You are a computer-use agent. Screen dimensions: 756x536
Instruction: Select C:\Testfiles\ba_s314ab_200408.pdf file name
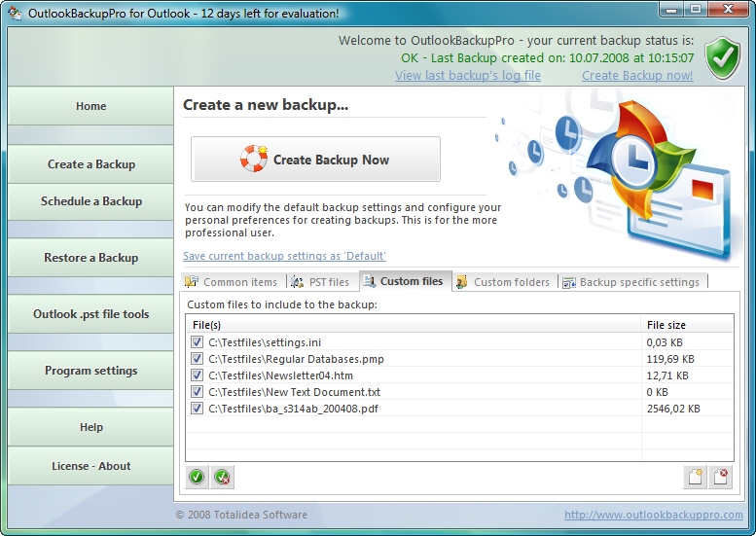[293, 409]
